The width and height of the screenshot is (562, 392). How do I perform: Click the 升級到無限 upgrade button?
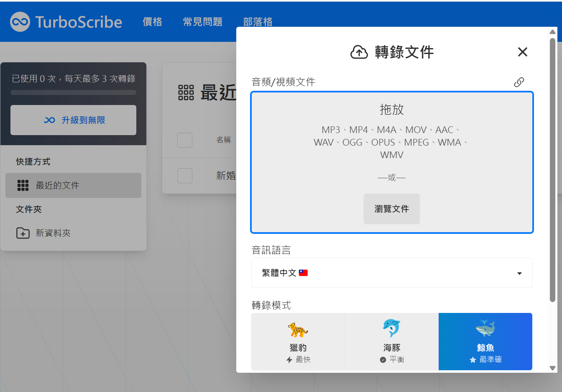pos(73,120)
